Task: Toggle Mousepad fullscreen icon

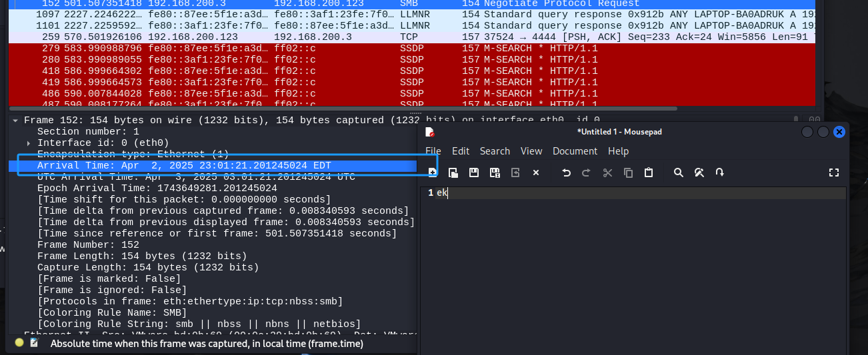Action: (x=833, y=173)
